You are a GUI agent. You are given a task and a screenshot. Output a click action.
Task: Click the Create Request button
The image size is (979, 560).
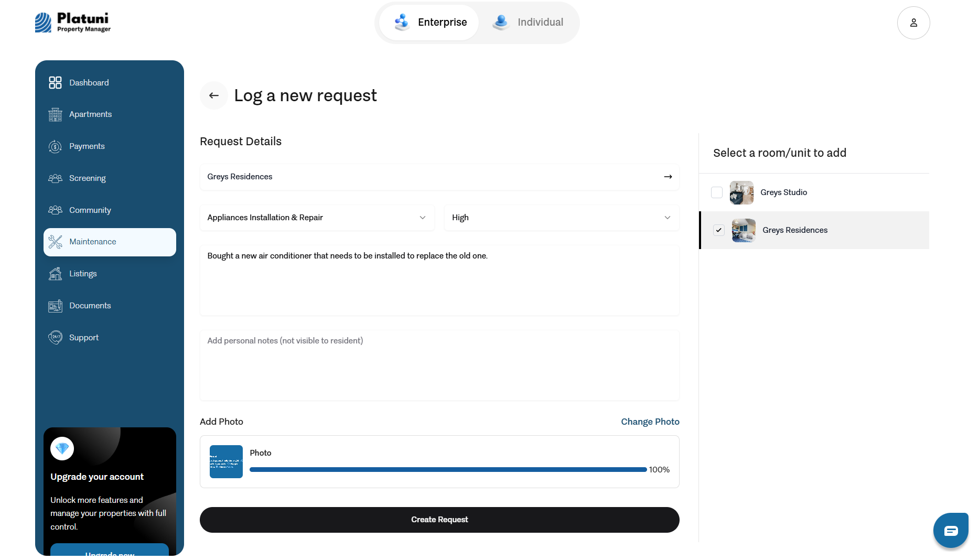point(439,520)
